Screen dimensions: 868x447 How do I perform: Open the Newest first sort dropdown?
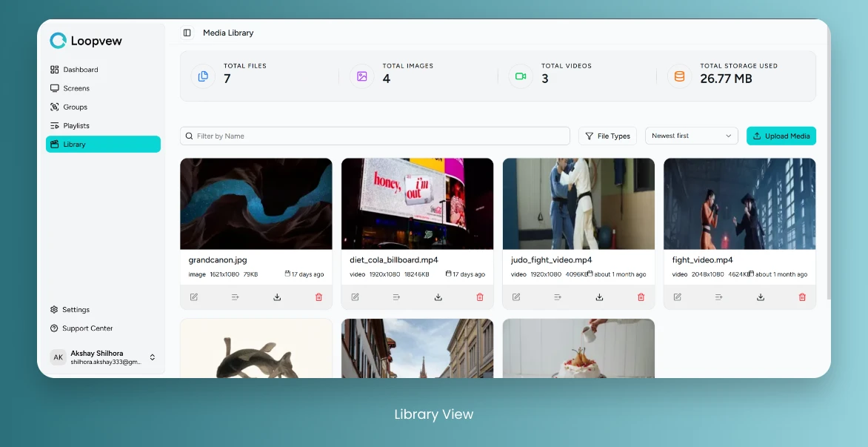click(x=692, y=136)
